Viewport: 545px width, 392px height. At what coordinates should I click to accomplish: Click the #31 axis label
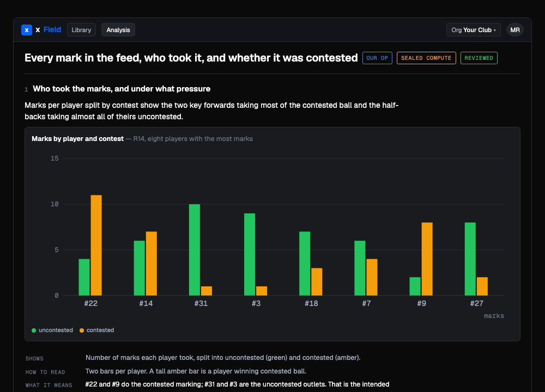point(201,303)
